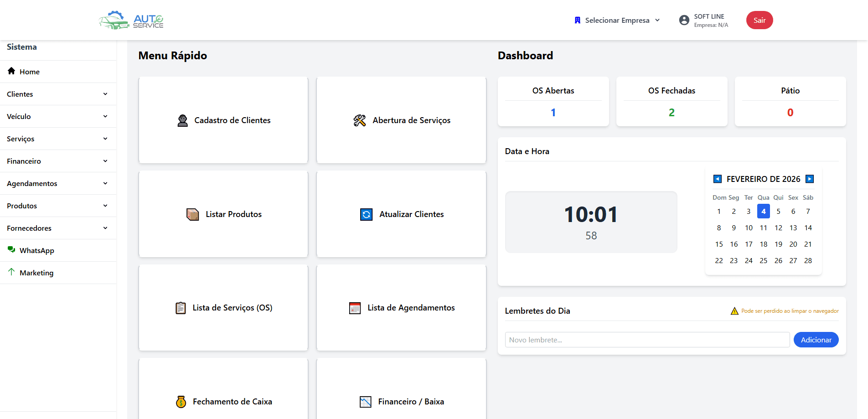Click the building icon beside Selecionar Empresa
Screen dimensions: 868x419
coord(578,20)
